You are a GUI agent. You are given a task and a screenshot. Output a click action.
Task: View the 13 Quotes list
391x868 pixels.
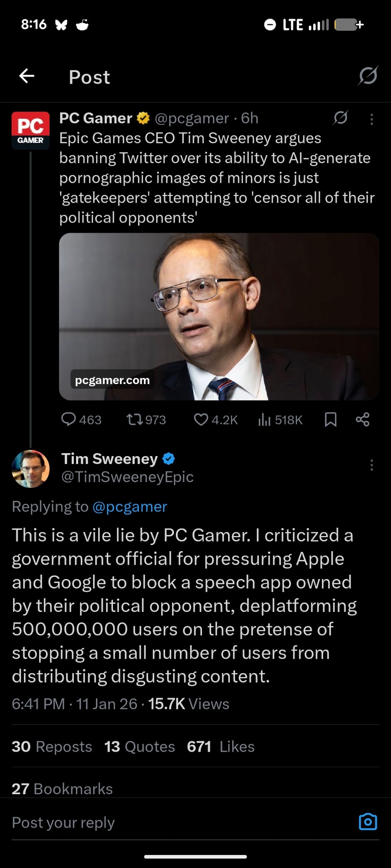pos(139,746)
